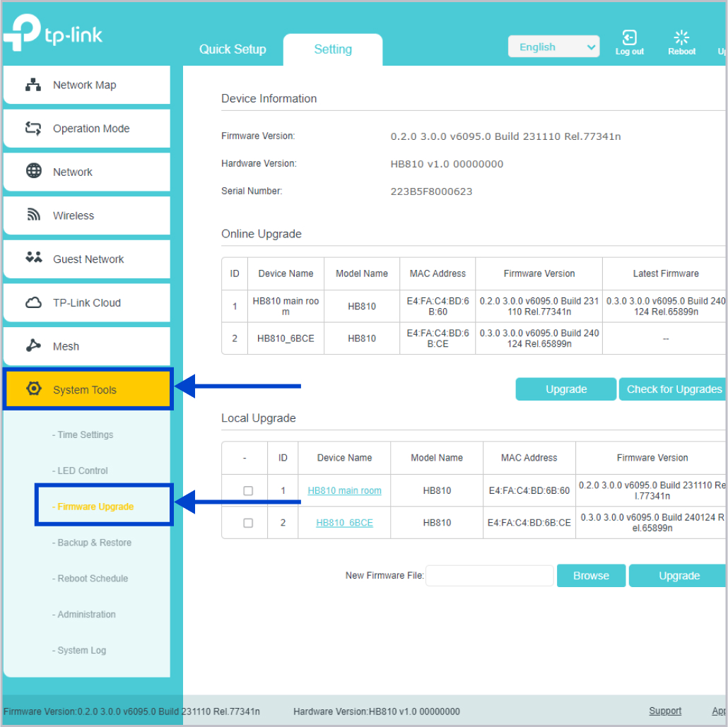The height and width of the screenshot is (727, 728).
Task: Open Wireless menu item
Action: (x=87, y=215)
